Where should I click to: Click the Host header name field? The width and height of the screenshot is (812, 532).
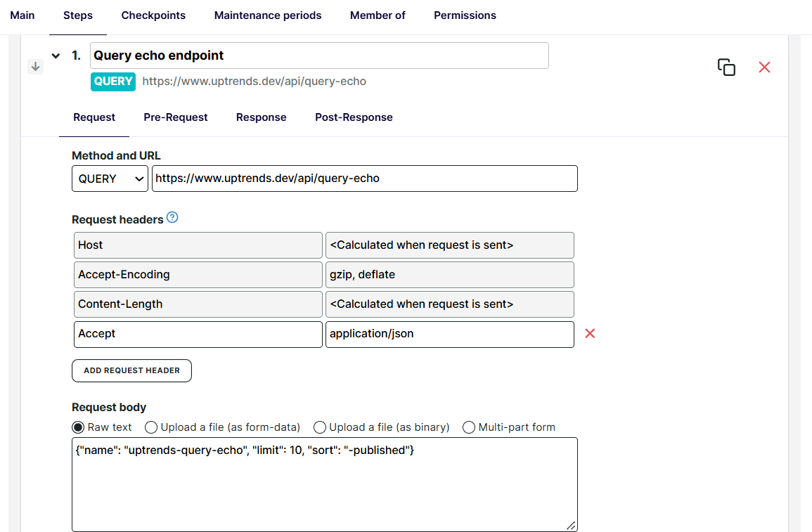(x=198, y=245)
